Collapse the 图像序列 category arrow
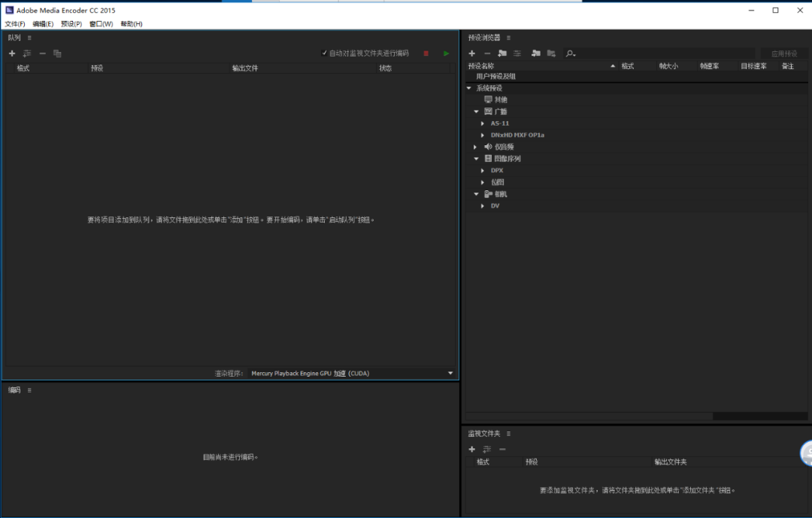812x518 pixels. 477,159
